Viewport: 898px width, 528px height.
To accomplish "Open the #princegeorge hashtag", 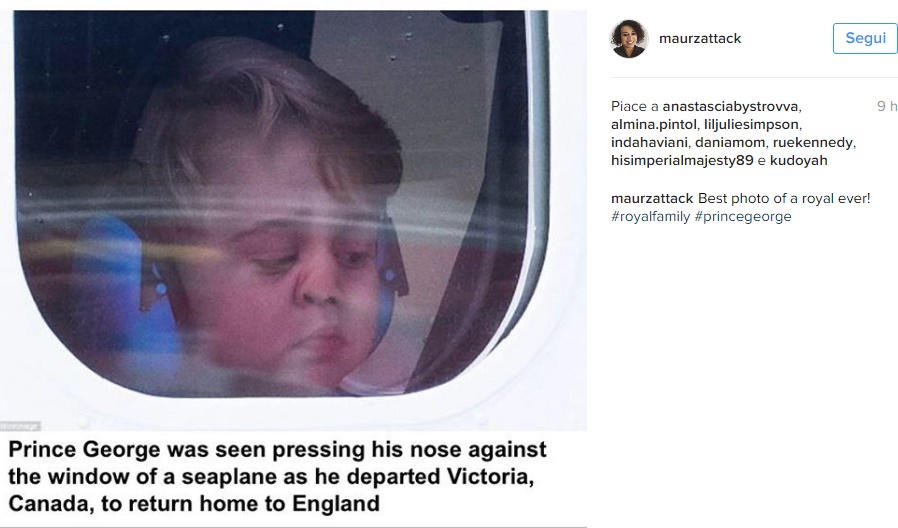I will click(743, 216).
